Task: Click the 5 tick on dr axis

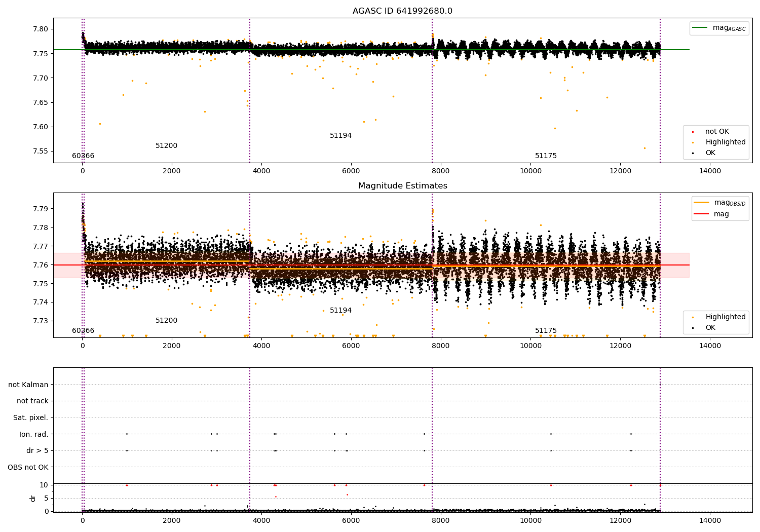Action: tap(46, 498)
